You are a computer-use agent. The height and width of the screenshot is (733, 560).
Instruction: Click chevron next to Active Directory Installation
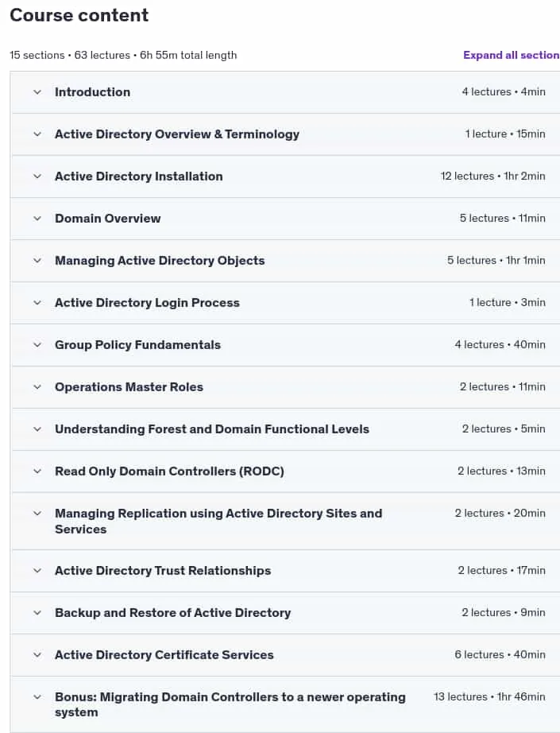pos(37,176)
